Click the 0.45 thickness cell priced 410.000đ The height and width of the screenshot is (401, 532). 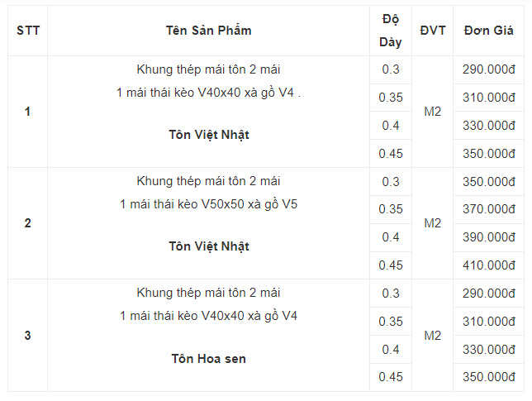390,265
